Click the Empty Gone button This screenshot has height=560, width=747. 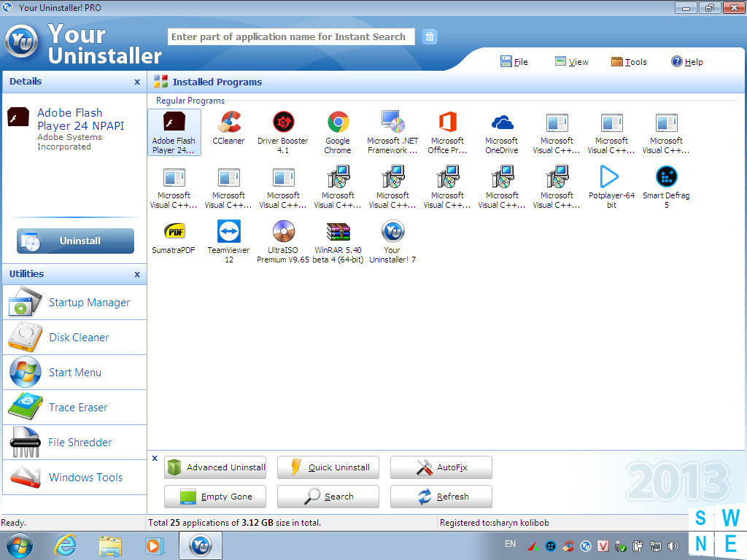click(x=215, y=497)
